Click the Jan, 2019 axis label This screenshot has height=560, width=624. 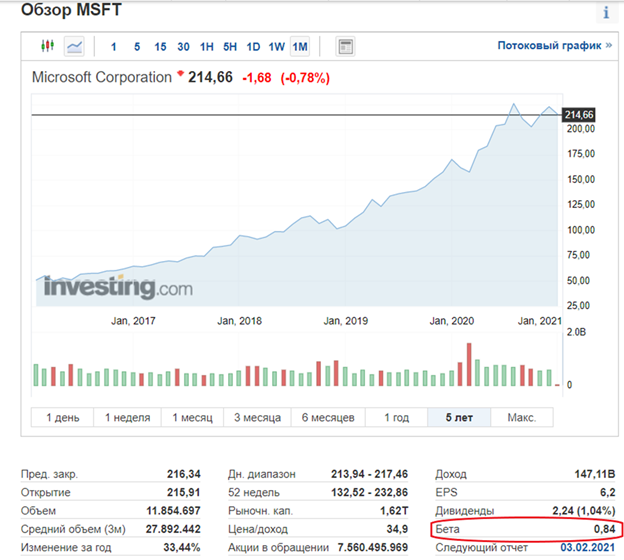point(345,321)
